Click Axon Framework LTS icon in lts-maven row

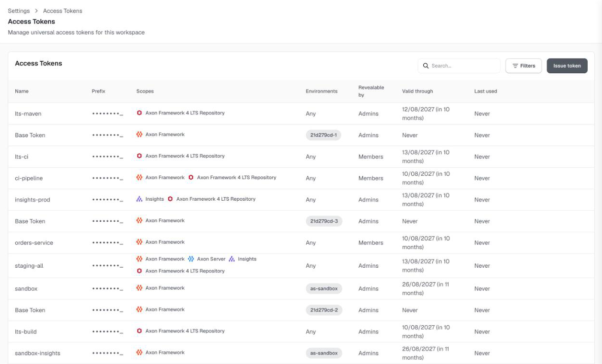pyautogui.click(x=139, y=113)
